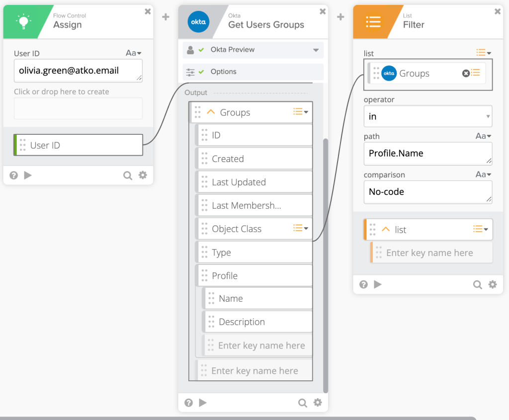Click the Okta logo on Get Users Groups

198,22
